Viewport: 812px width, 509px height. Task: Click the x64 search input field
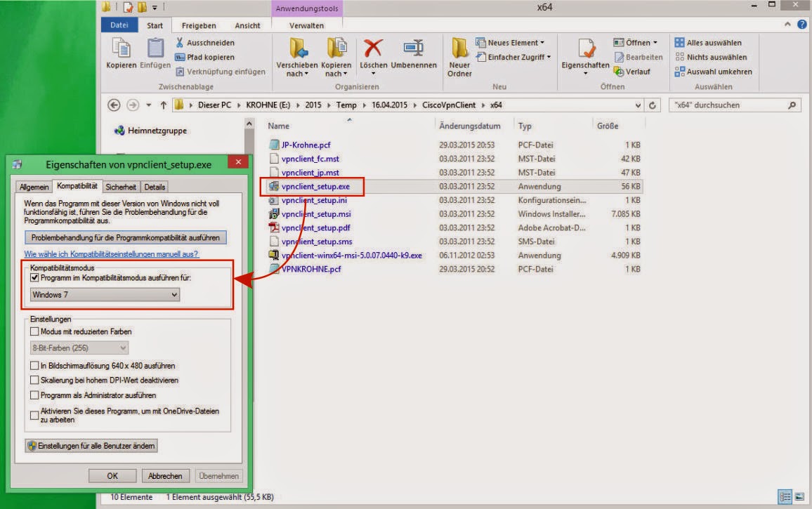729,105
